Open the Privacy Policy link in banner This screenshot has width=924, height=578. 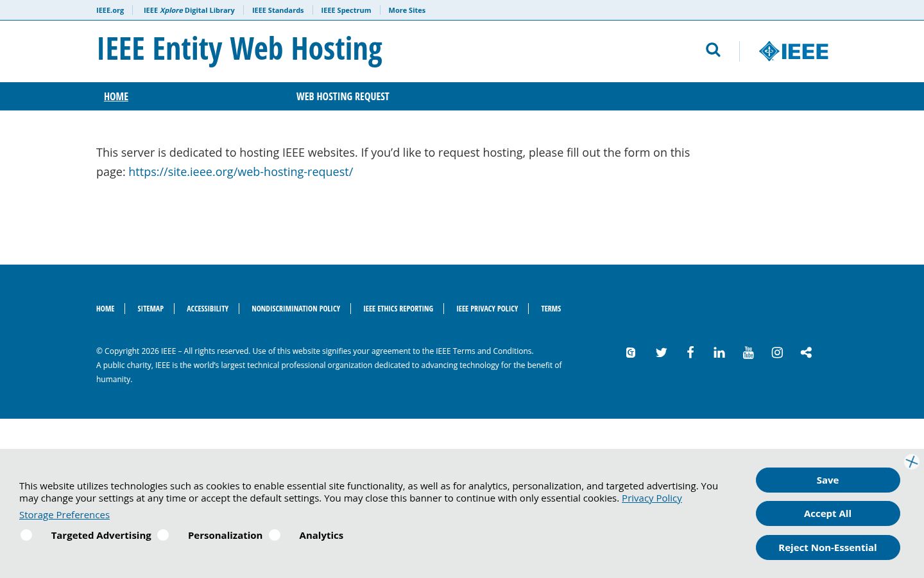tap(652, 498)
